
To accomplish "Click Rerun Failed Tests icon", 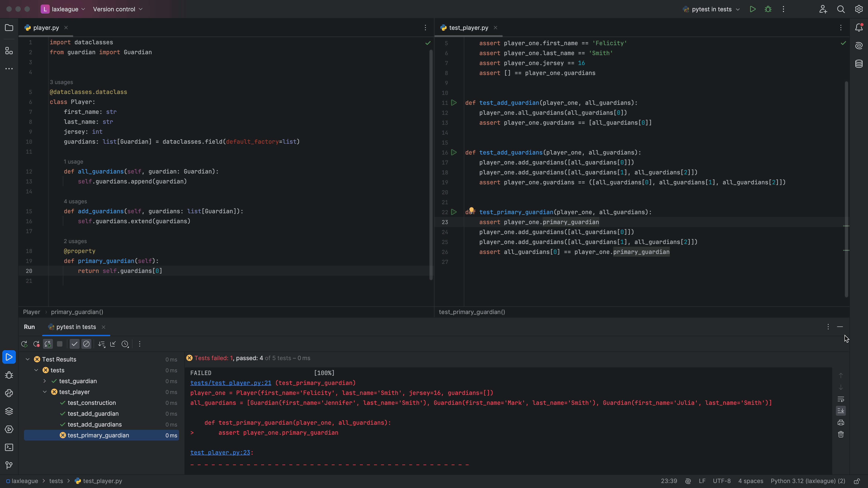I will pos(36,344).
